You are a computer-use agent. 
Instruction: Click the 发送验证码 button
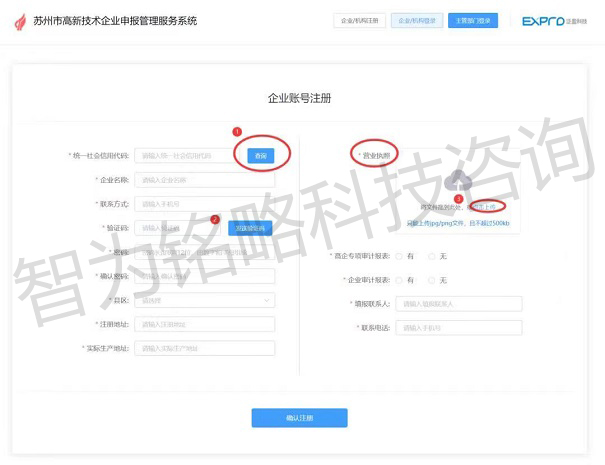(x=251, y=228)
